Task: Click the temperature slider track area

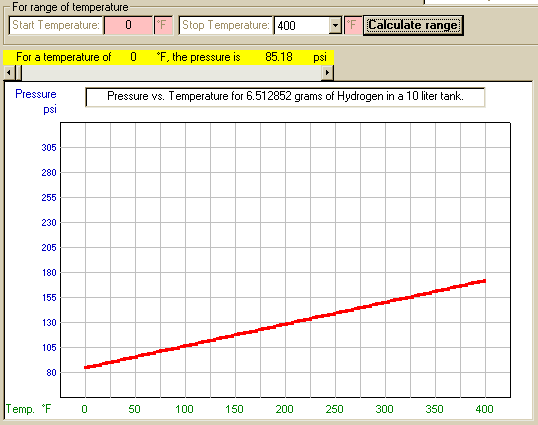Action: tap(172, 72)
